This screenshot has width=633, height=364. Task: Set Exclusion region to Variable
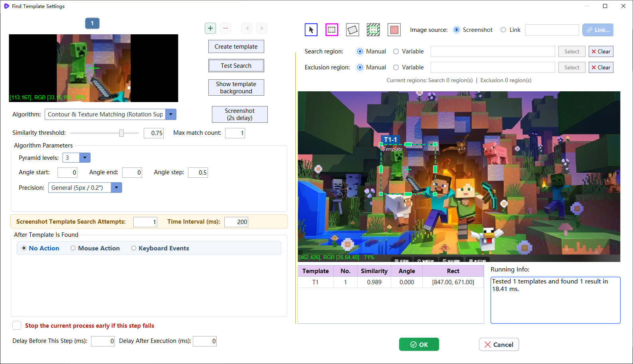tap(396, 67)
